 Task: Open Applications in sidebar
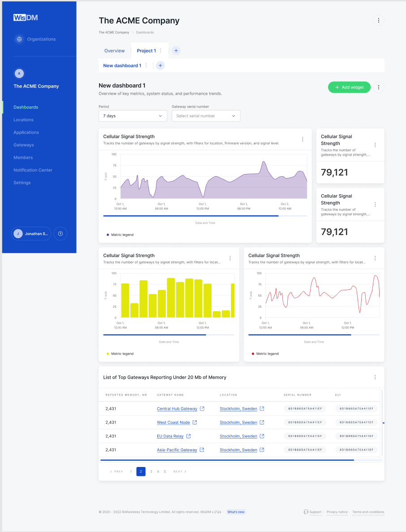(26, 132)
